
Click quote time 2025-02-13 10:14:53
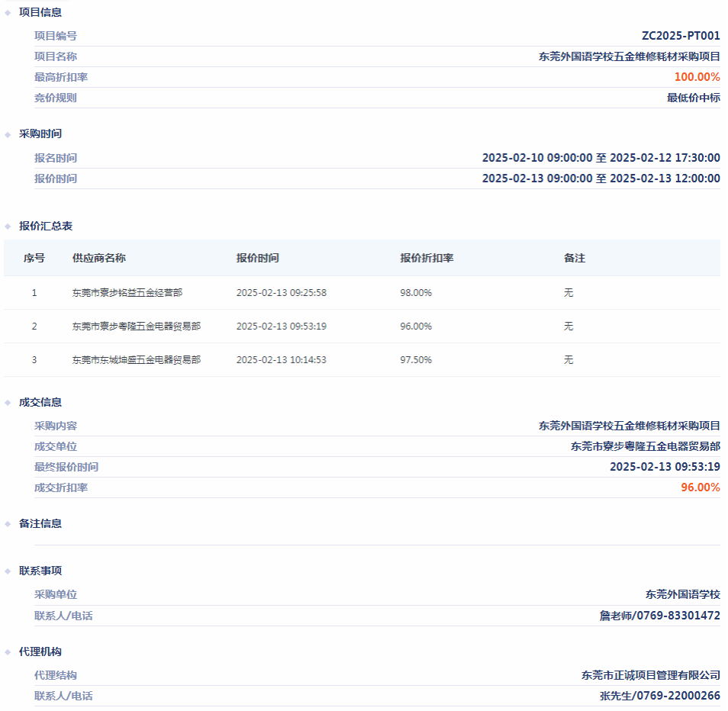coord(282,359)
